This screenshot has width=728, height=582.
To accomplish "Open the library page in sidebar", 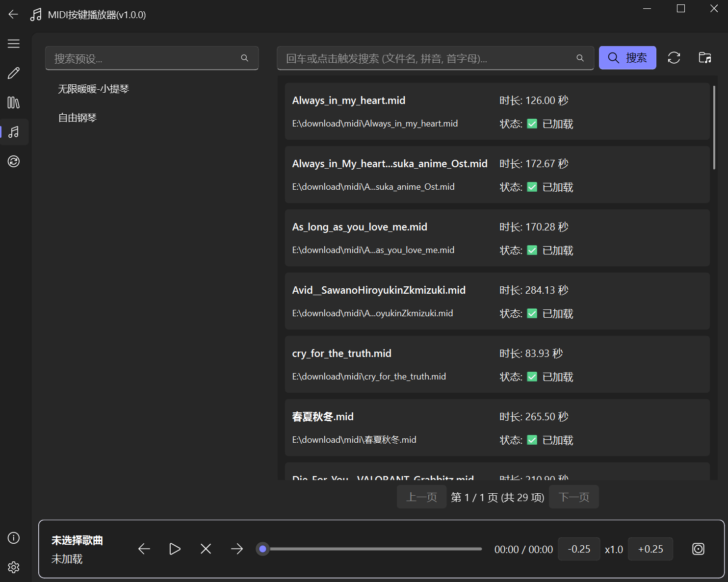I will (14, 102).
